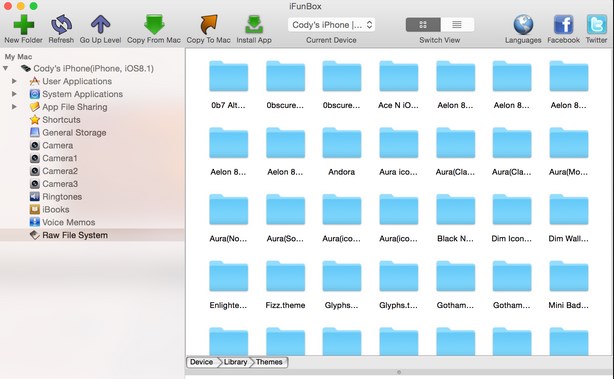Select Camera2 in sidebar

[x=60, y=171]
